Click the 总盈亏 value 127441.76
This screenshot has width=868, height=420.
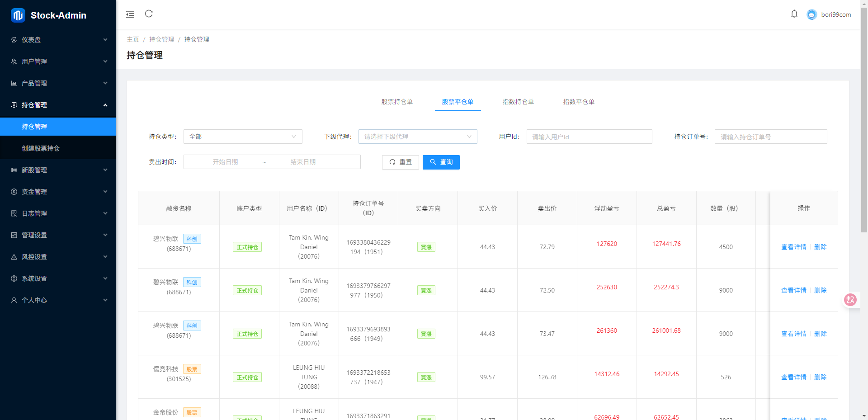tap(666, 244)
